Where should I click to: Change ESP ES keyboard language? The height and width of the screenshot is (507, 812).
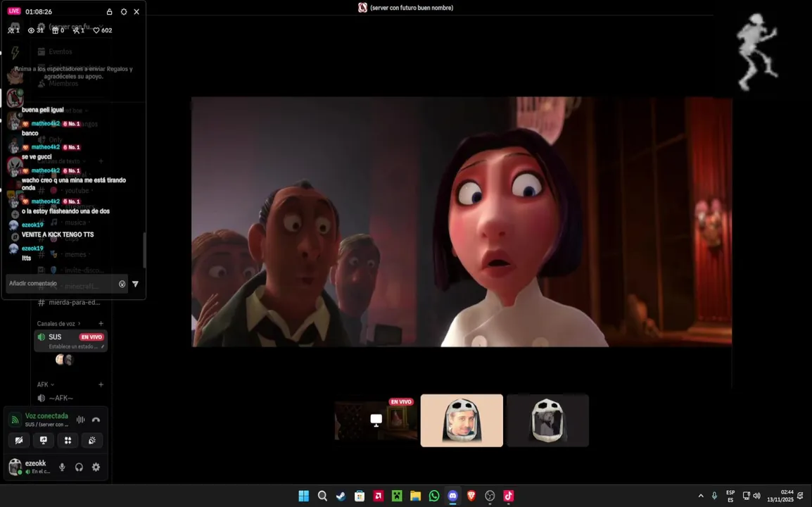pyautogui.click(x=730, y=496)
